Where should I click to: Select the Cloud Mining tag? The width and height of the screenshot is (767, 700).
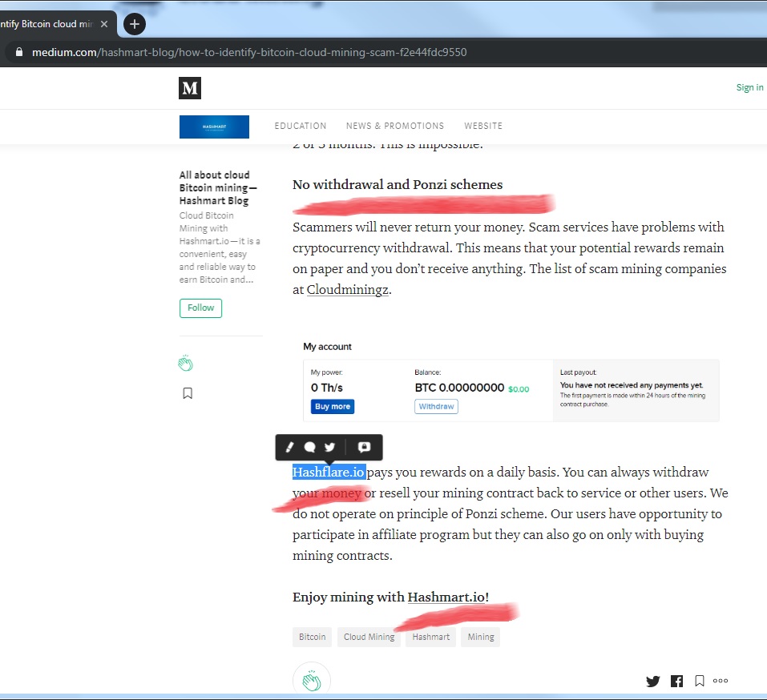pos(369,637)
